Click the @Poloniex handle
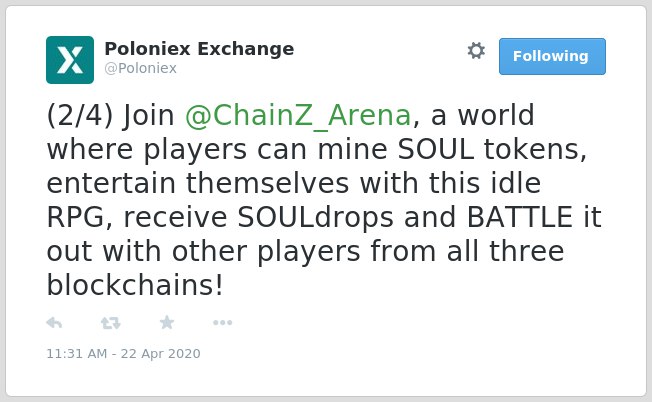The width and height of the screenshot is (652, 402). point(141,68)
